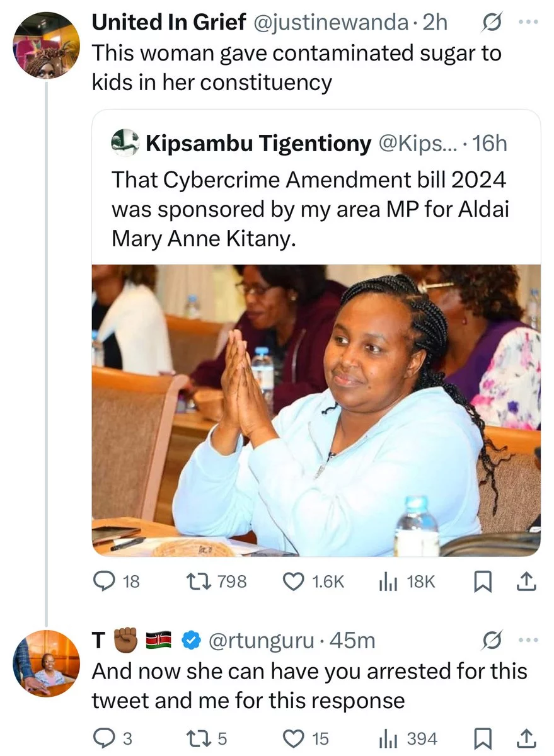Viewport: 554px width, 756px height.
Task: Reply to the rtunguru response
Action: point(102,738)
